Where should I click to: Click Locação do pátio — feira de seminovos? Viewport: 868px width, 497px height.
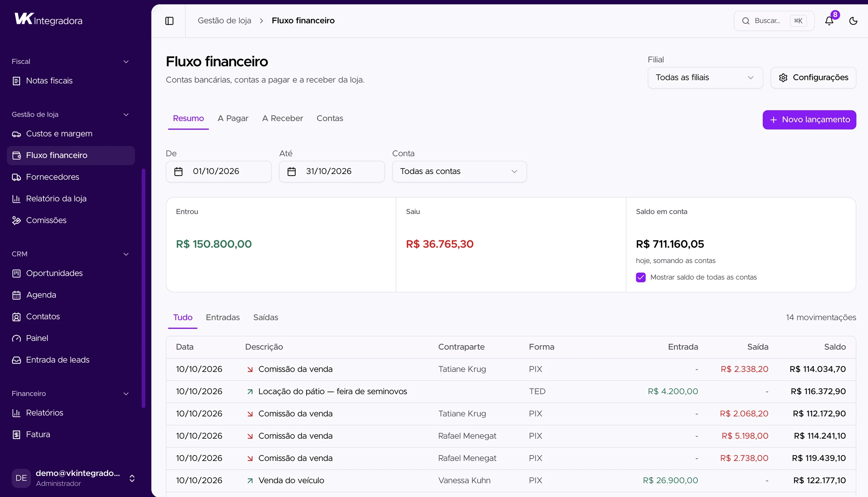click(333, 391)
